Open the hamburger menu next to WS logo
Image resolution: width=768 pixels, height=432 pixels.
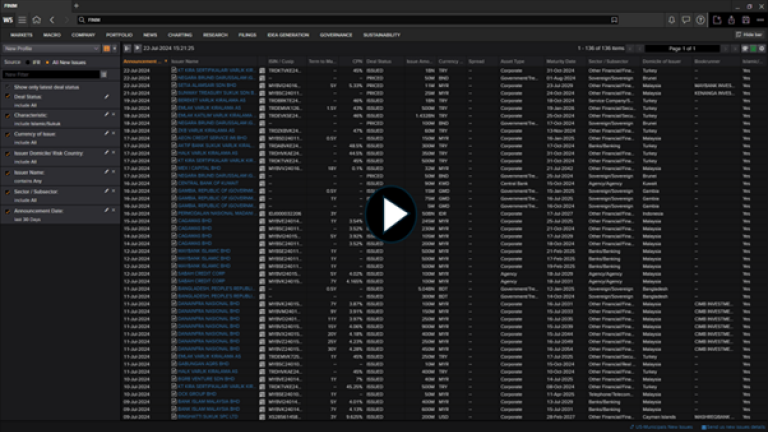tap(22, 19)
